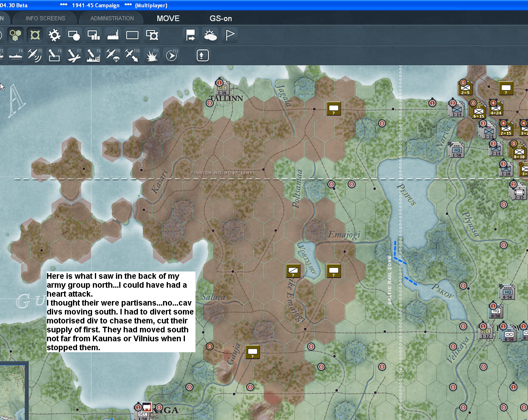Select the F5 air recon mode
This screenshot has width=528, height=420.
pos(35,55)
